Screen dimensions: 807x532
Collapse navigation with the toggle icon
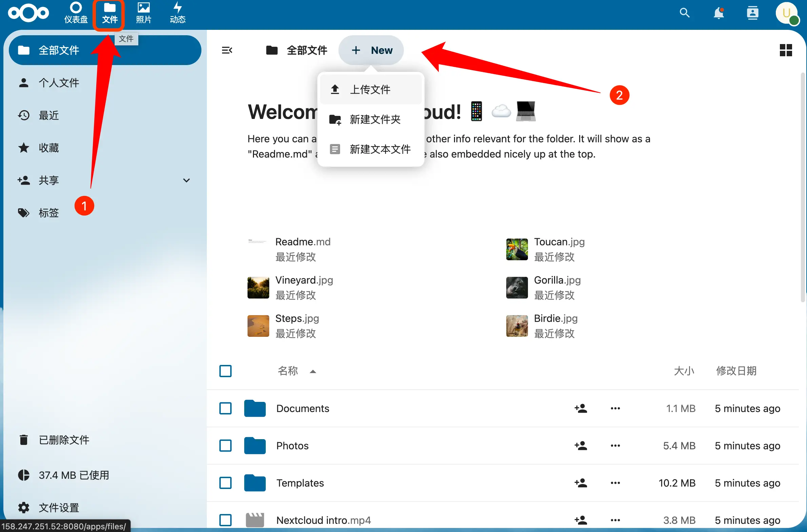click(227, 50)
